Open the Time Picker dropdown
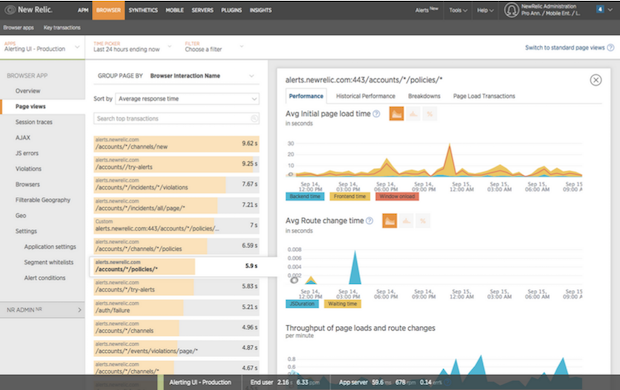 pos(132,47)
